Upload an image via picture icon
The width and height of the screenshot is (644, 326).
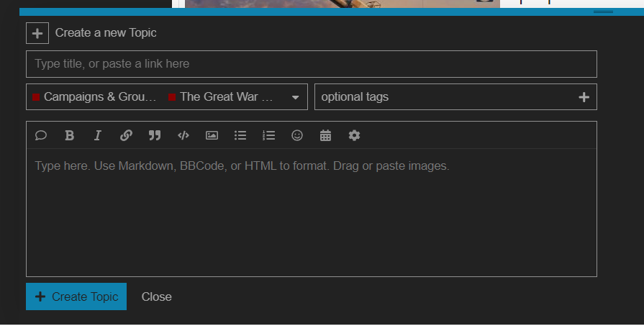coord(212,135)
